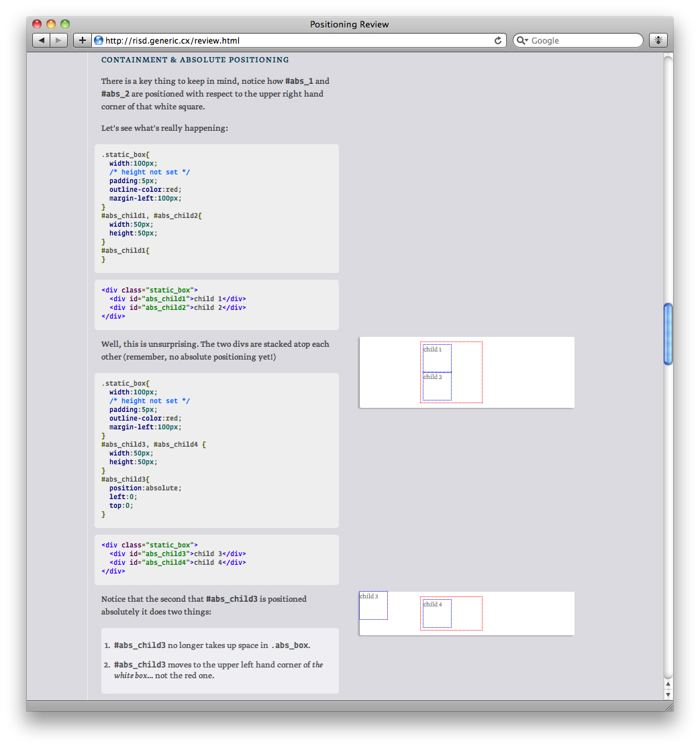The image size is (700, 748).
Task: Close the Positioning Review window
Action: 37,24
